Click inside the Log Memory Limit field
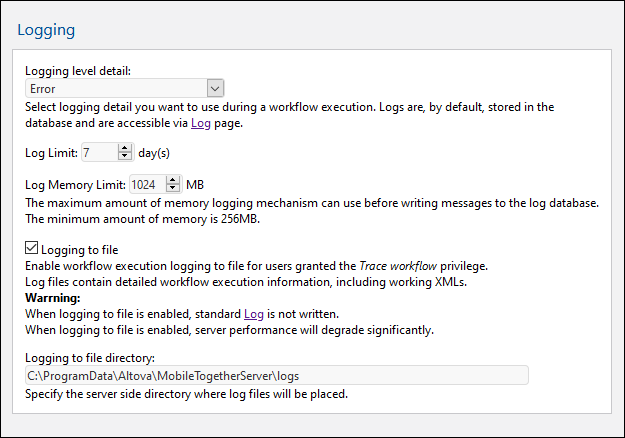This screenshot has width=625, height=438. point(146,185)
